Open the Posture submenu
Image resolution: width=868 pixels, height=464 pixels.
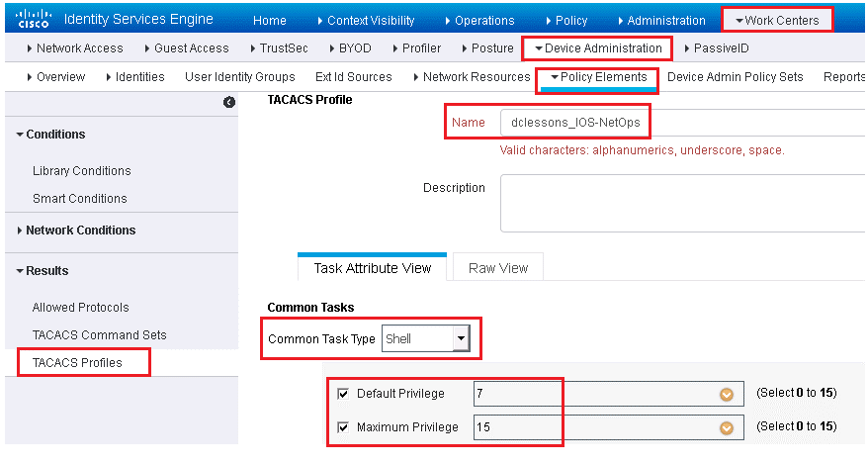[x=487, y=48]
